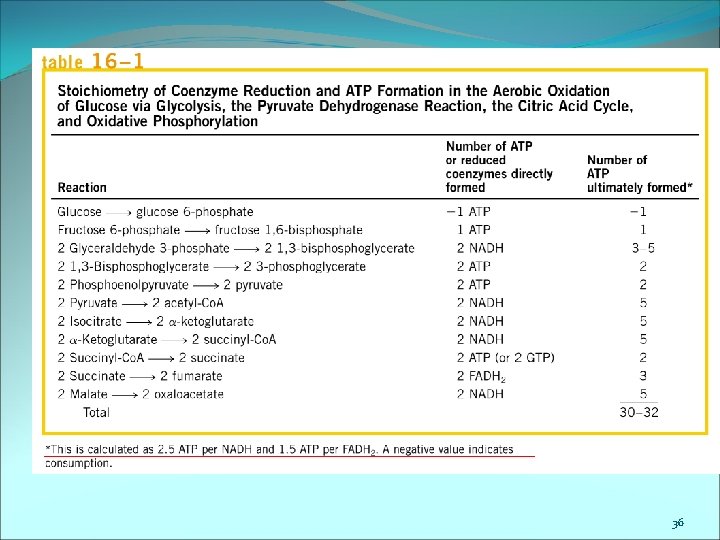
Task: Click value '5' in the α-Ketoglutarate row
Action: click(x=643, y=339)
